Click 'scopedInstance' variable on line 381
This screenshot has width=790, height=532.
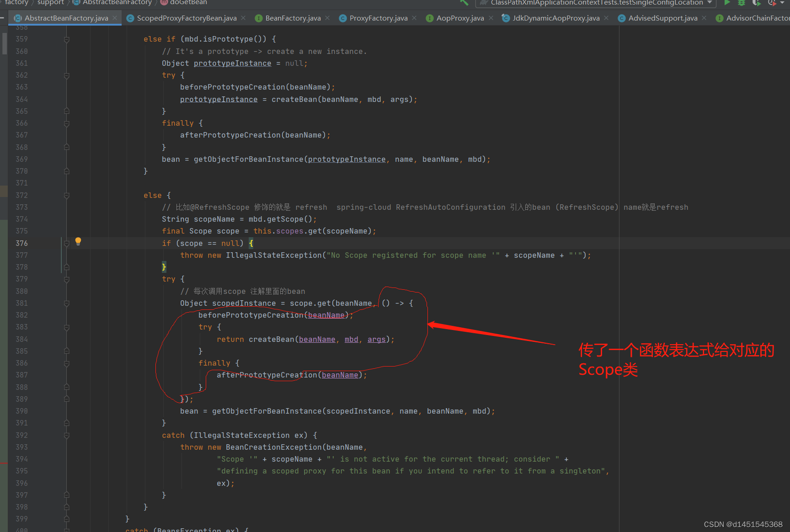(244, 303)
